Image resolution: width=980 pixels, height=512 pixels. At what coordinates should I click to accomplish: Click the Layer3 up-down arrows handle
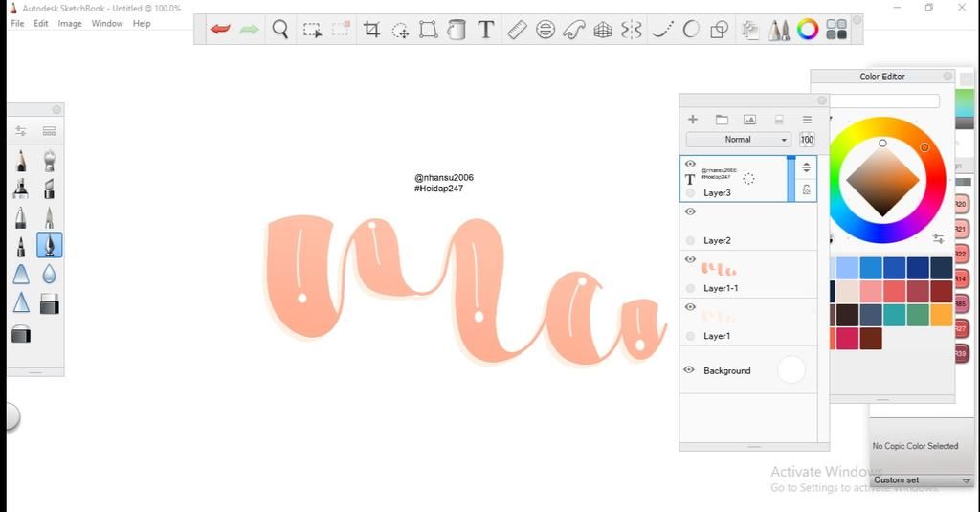(806, 167)
